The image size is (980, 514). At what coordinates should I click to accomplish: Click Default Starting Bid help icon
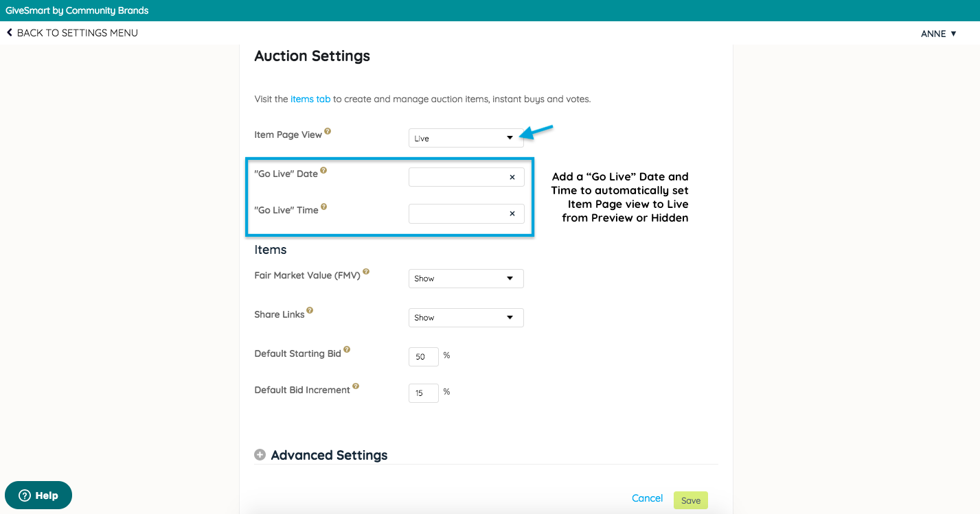coord(347,350)
